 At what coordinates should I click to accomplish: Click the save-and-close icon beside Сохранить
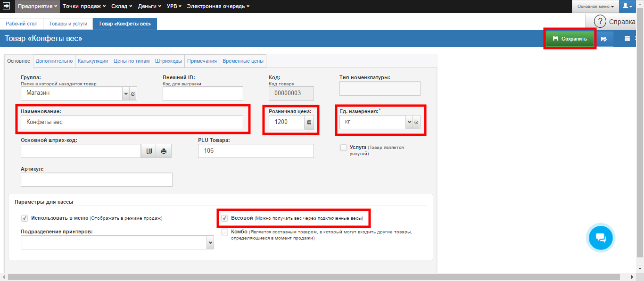[x=604, y=39]
